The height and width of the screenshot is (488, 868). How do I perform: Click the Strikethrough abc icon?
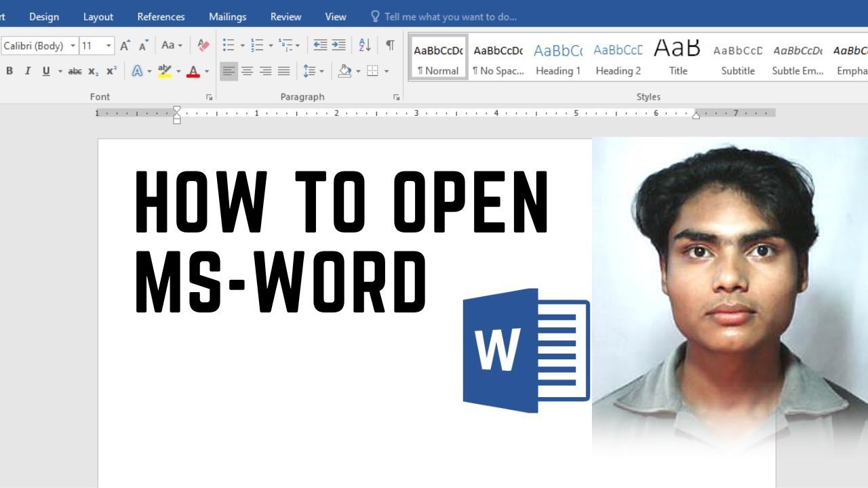point(75,71)
